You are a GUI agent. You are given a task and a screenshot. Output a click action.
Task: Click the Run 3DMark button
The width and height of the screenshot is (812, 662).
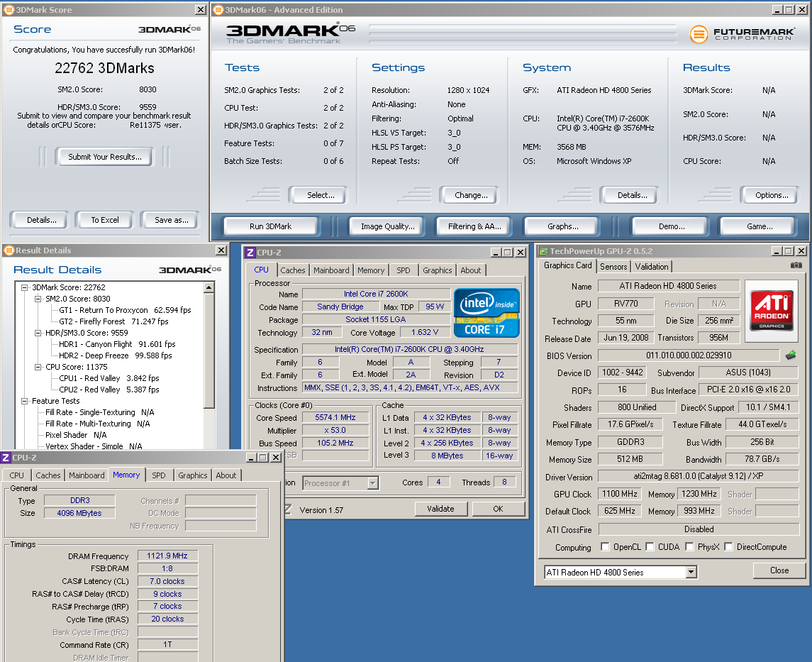tap(270, 226)
